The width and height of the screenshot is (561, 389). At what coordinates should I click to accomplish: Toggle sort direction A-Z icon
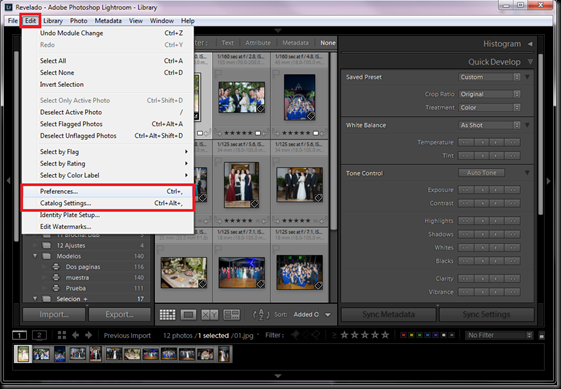pyautogui.click(x=261, y=315)
